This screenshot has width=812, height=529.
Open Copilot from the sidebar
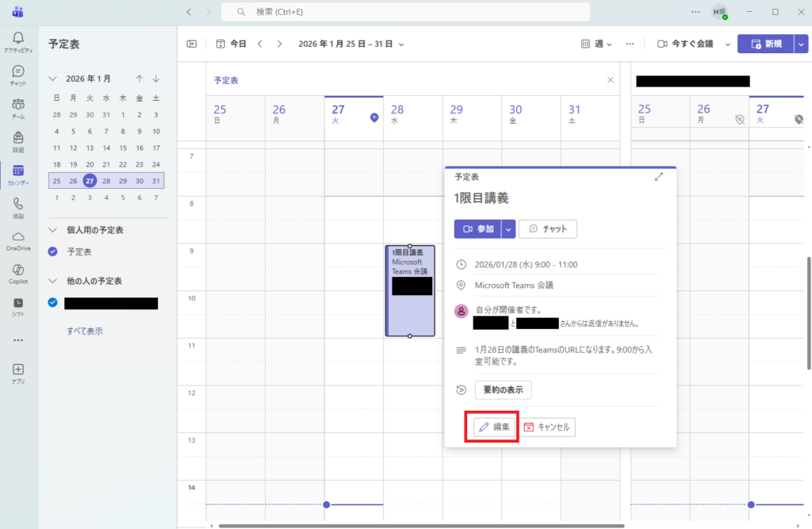17,273
